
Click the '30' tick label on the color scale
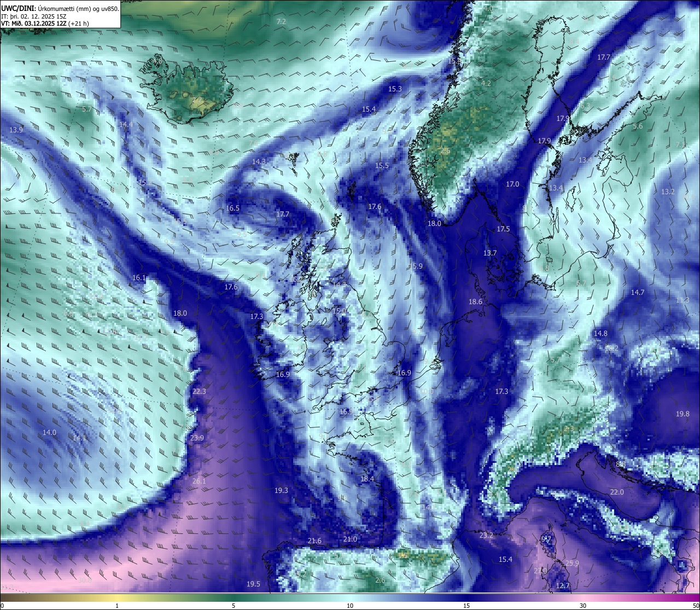coord(583,606)
